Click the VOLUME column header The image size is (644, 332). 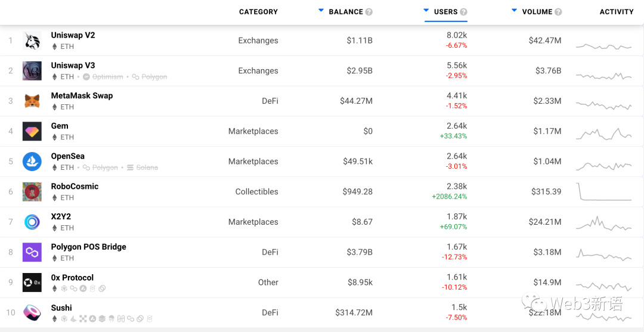point(537,12)
